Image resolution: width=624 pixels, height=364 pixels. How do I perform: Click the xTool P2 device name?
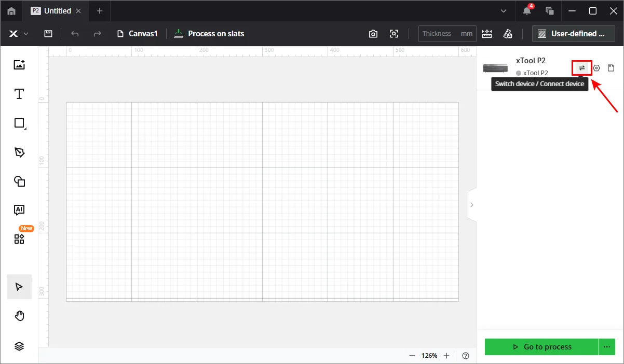coord(531,61)
